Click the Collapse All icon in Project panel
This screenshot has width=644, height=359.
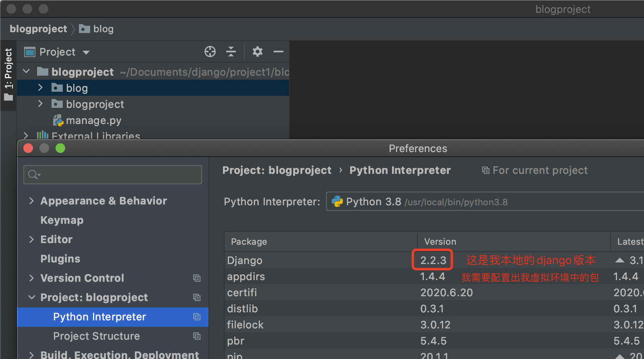(231, 52)
